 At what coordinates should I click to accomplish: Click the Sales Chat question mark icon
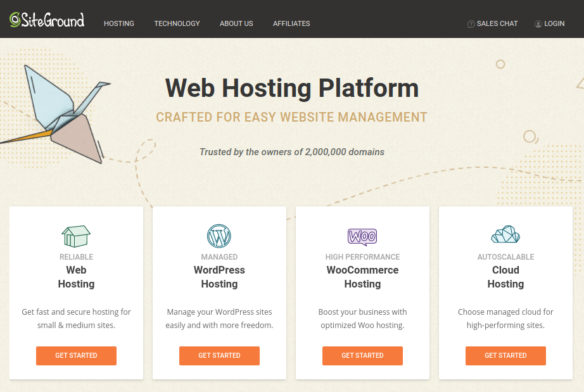(x=471, y=24)
